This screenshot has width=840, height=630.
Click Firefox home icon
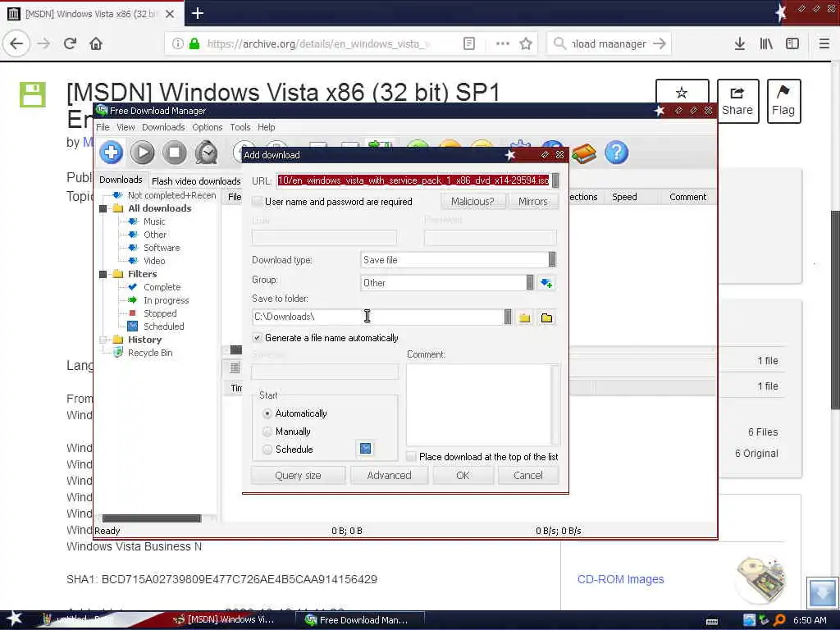click(96, 43)
